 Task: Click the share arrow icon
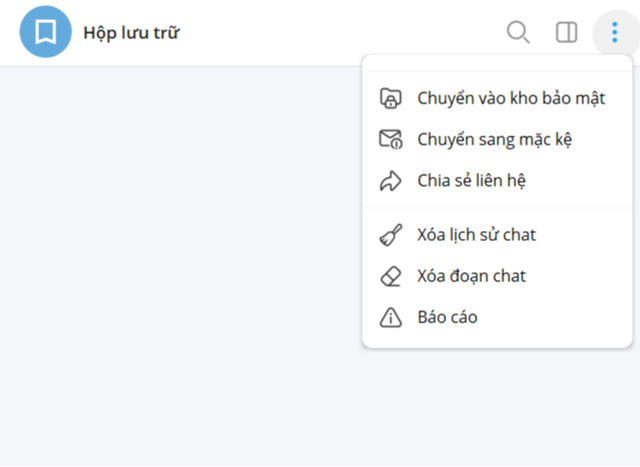(x=391, y=181)
